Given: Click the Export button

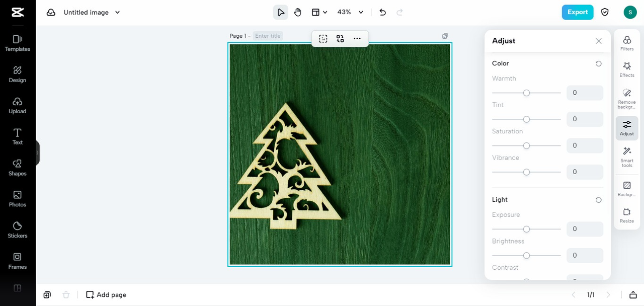Looking at the screenshot, I should (578, 12).
